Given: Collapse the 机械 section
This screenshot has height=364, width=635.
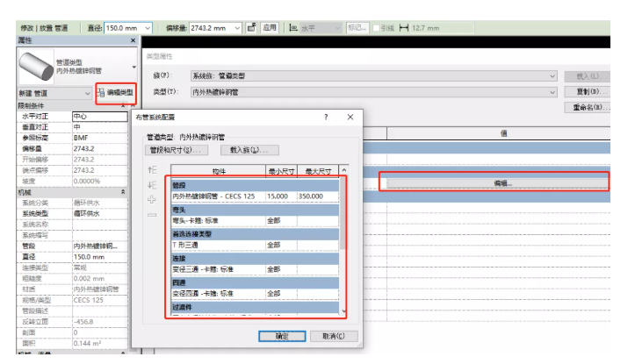Looking at the screenshot, I should 123,192.
